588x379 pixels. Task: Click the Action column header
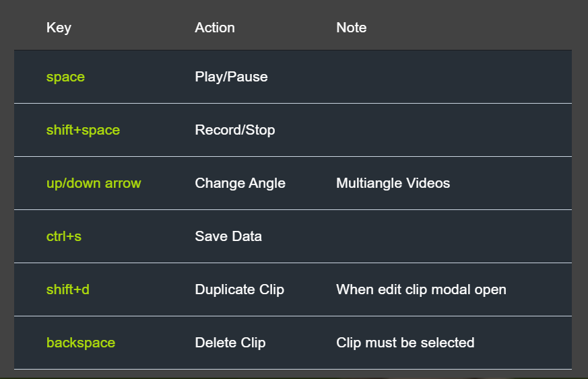click(x=214, y=28)
